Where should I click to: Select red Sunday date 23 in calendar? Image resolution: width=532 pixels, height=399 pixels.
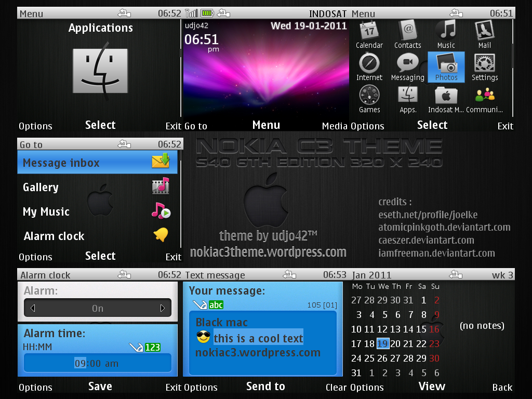pos(434,344)
